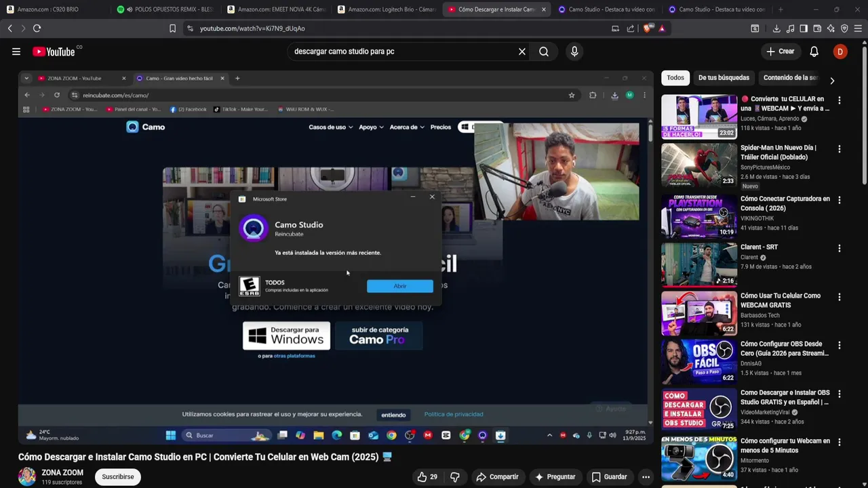The image size is (868, 488).
Task: Open the account avatar with letter D
Action: coord(840,52)
